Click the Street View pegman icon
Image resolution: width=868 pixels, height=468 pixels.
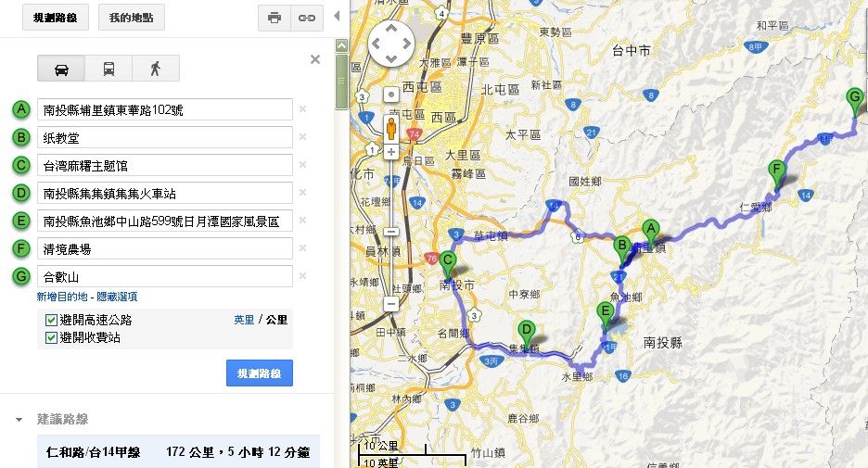[391, 129]
